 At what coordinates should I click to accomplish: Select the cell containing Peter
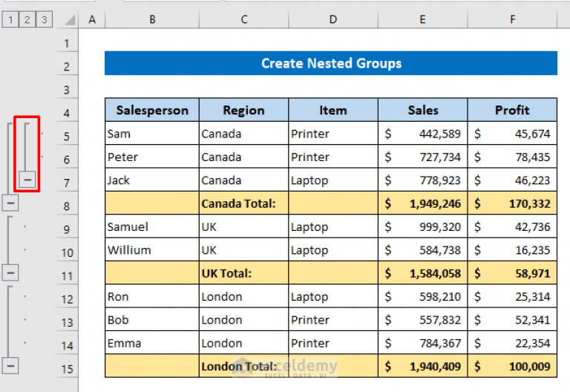(x=152, y=157)
